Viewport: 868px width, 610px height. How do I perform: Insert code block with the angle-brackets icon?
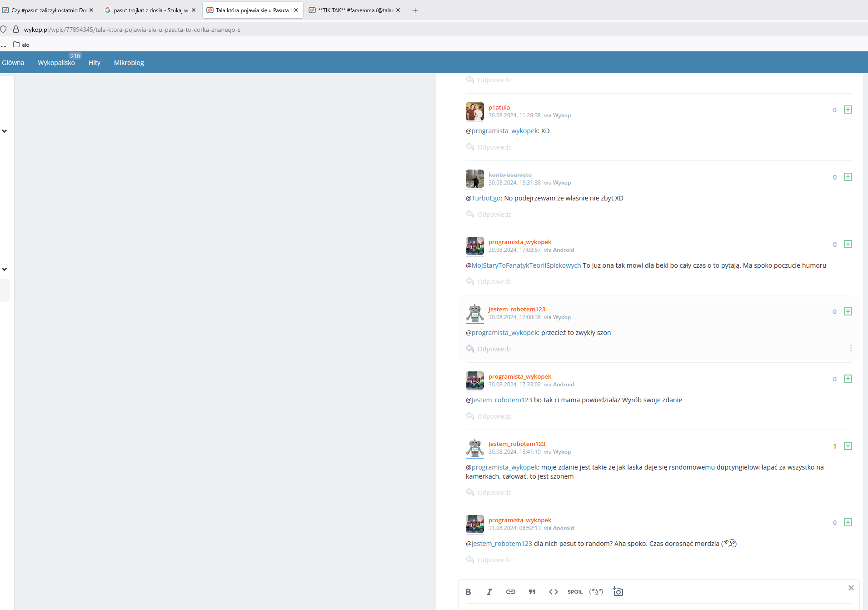click(554, 592)
